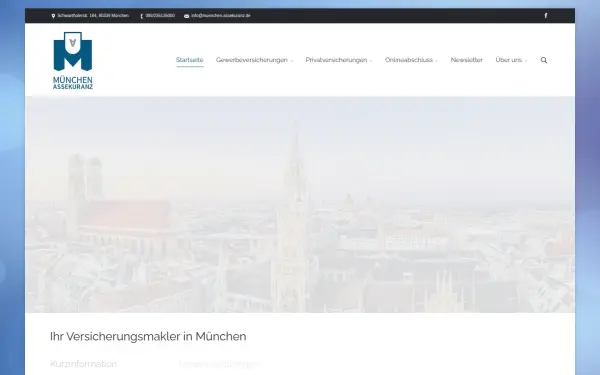Expand the Gewerbeversicherungen dropdown arrow
This screenshot has width=600, height=375.
coord(292,61)
